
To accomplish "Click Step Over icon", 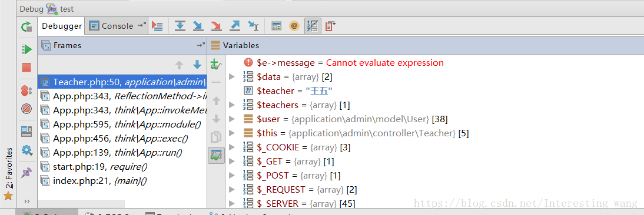I will click(x=180, y=26).
